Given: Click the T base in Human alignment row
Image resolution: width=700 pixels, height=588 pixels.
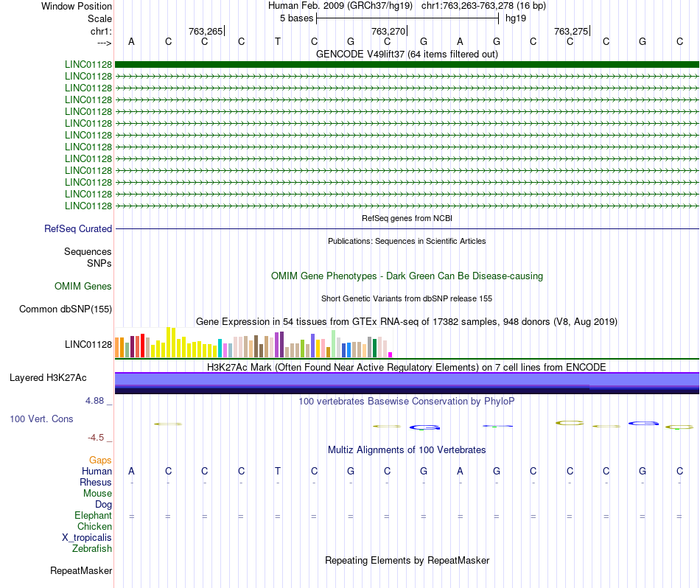Looking at the screenshot, I should [278, 471].
